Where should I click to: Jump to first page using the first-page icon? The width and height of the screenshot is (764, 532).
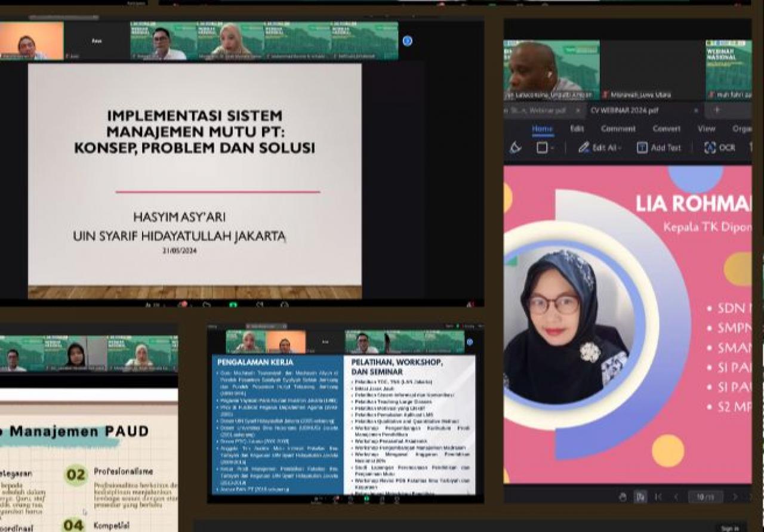[x=660, y=496]
